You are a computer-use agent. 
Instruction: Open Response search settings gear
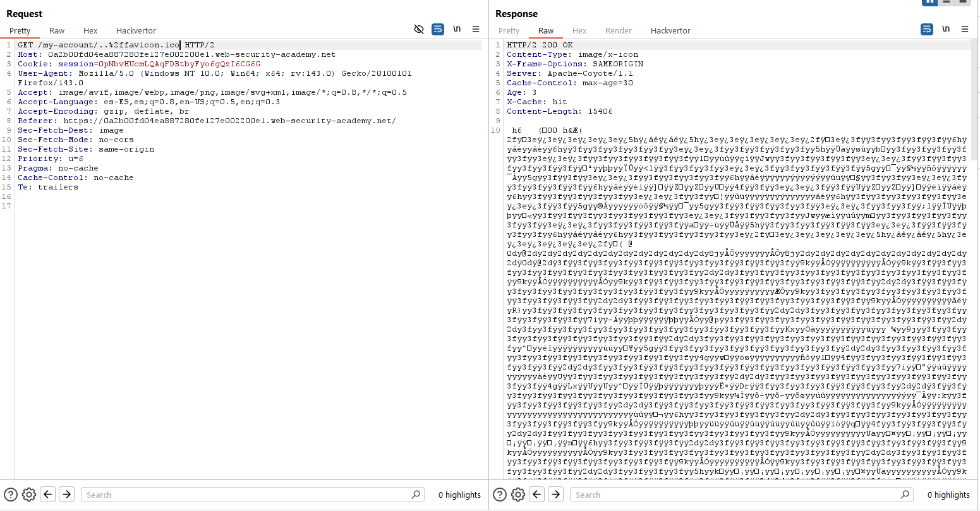(518, 495)
